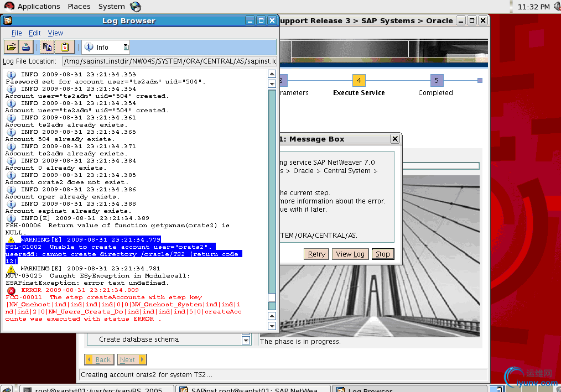This screenshot has height=392, width=561.
Task: Click the upper up-arrow of the log scrollbar
Action: pyautogui.click(x=272, y=74)
